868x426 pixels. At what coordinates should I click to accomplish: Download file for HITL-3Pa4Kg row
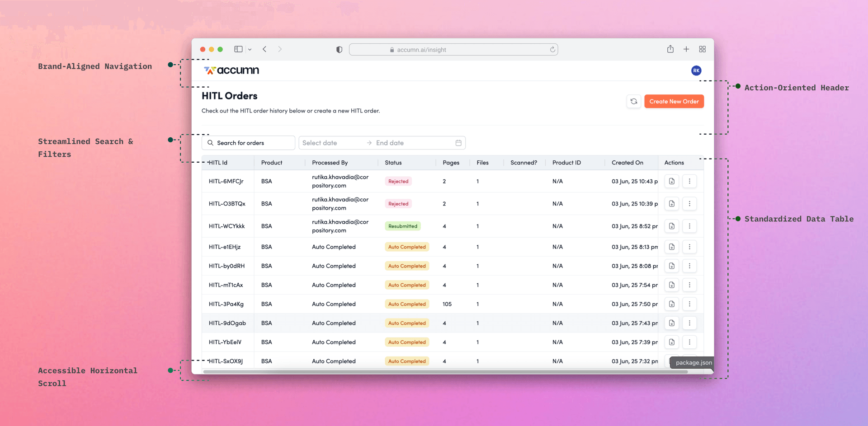(672, 304)
